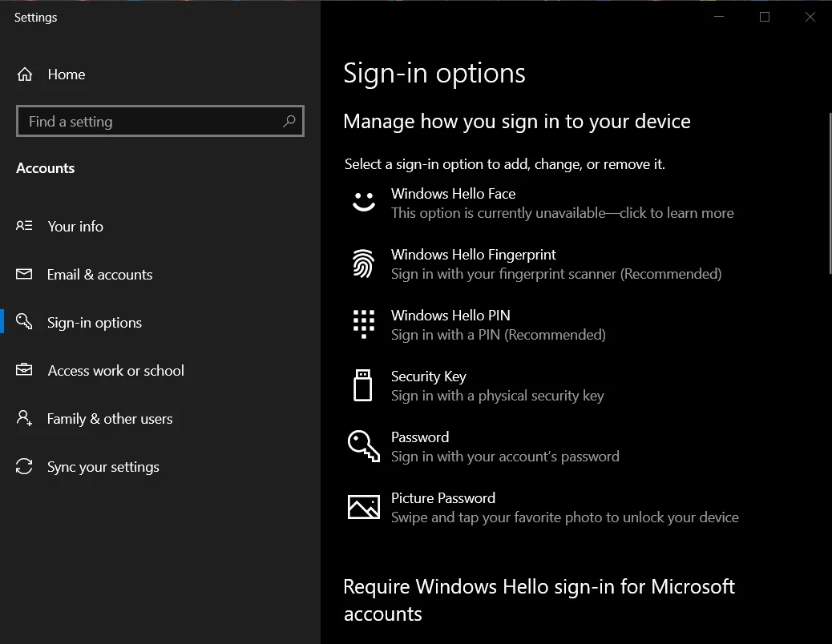This screenshot has height=644, width=832.
Task: Open the Your info page
Action: coord(75,227)
